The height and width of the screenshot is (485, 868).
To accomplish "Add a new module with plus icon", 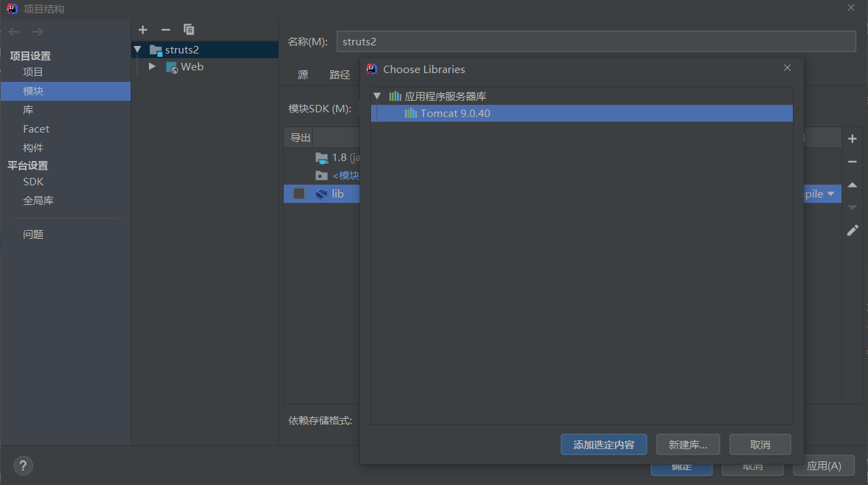I will coord(142,29).
